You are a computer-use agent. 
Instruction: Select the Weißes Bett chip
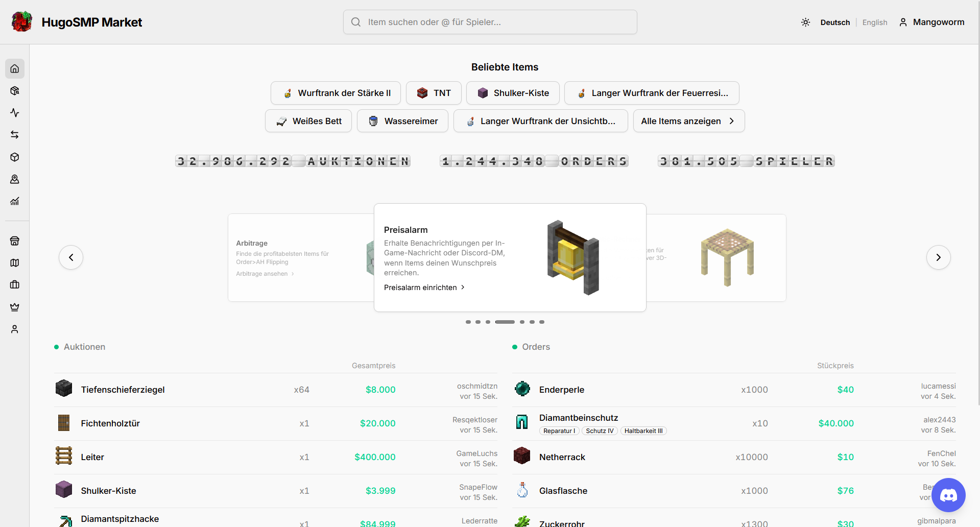(x=308, y=121)
